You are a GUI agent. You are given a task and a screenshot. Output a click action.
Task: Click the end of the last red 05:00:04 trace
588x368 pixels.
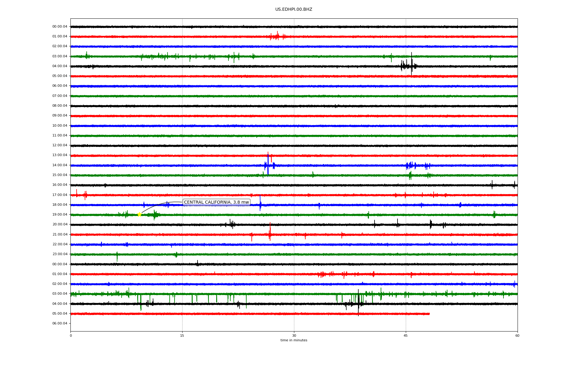tap(429, 314)
